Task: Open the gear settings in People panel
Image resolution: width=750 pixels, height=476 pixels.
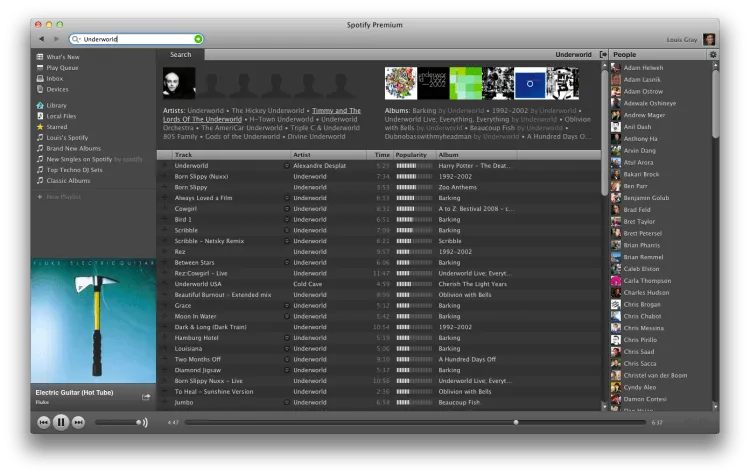Action: [x=713, y=55]
